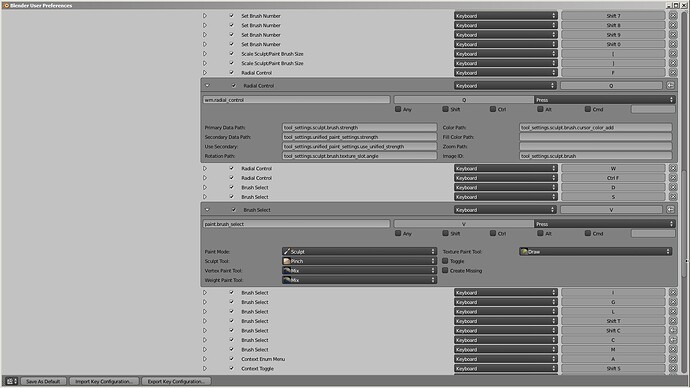Enable Ctrl modifier for Radial Control O

(493, 109)
